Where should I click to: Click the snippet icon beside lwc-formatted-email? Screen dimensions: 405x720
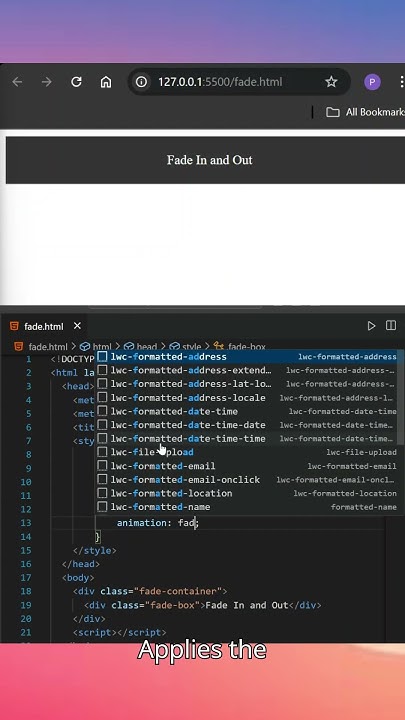(x=102, y=466)
